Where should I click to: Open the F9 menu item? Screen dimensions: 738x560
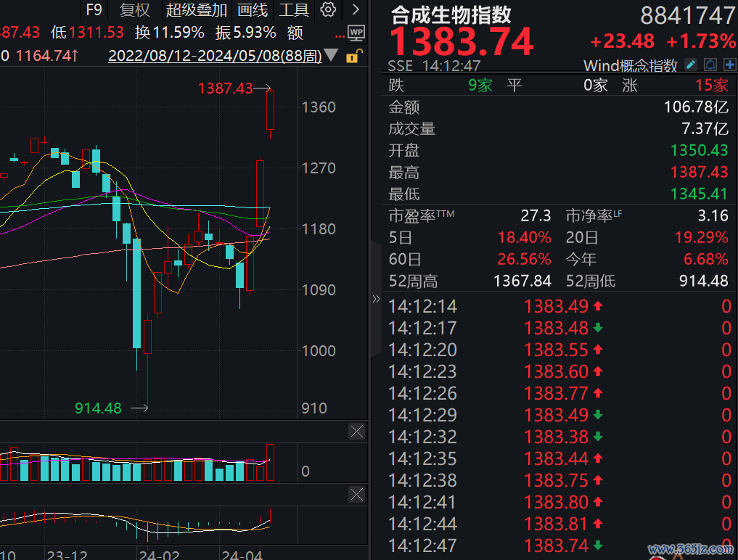pos(94,9)
